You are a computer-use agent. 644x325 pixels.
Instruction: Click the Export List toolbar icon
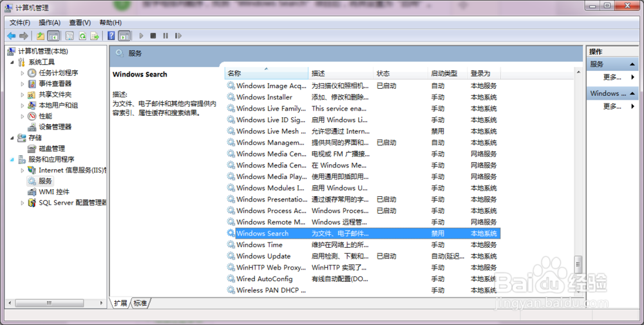(x=95, y=36)
